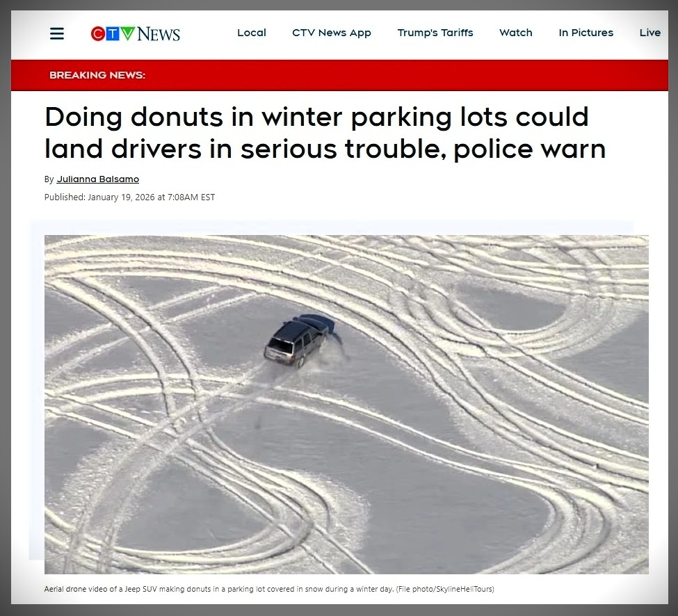Click the dark Jeep SUV in the photo
This screenshot has height=616, width=678.
(298, 341)
